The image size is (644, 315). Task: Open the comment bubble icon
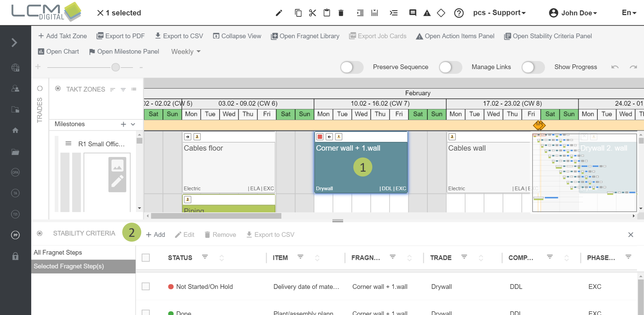(x=413, y=13)
